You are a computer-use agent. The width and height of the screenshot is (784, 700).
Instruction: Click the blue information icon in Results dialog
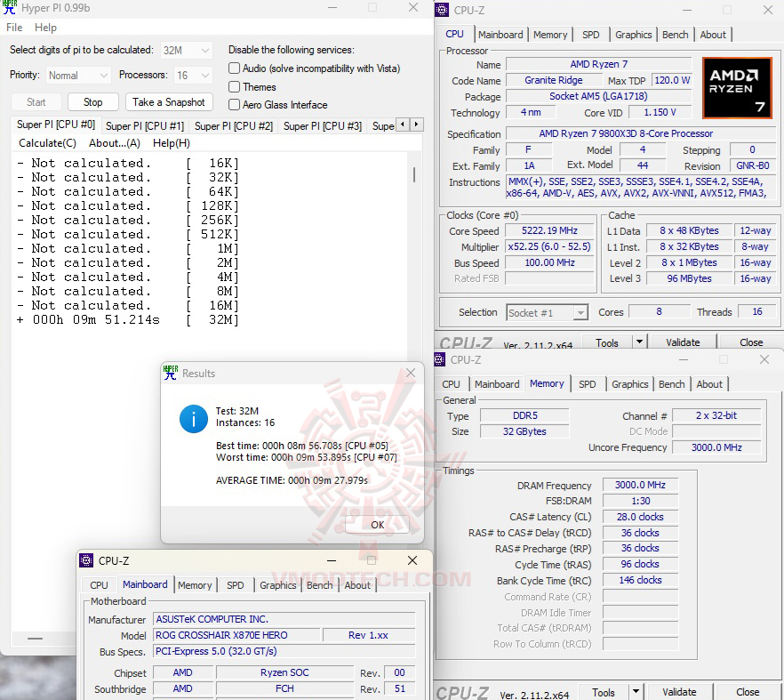coord(194,419)
